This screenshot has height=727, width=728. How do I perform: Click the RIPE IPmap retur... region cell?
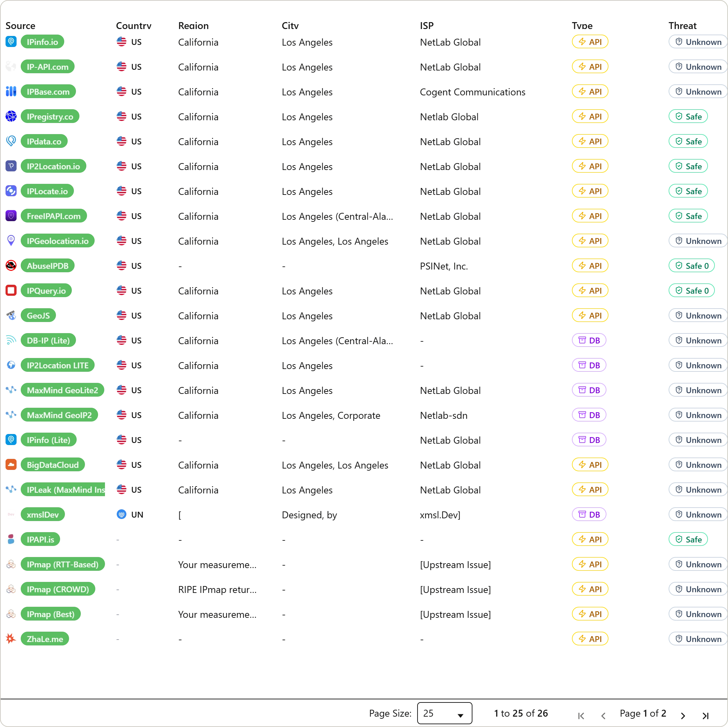pyautogui.click(x=217, y=590)
